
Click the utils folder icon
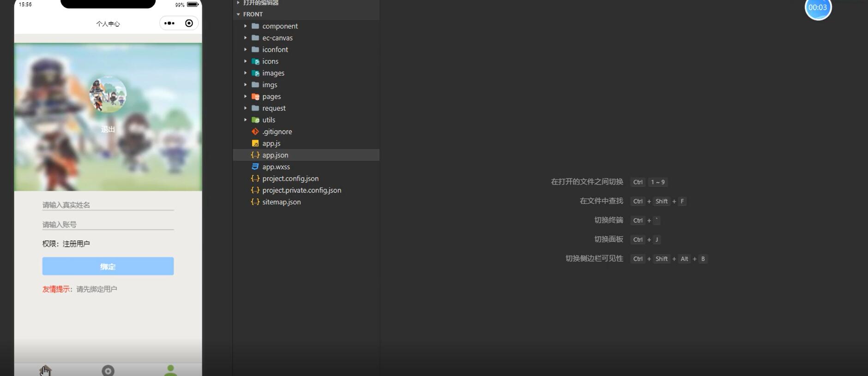[255, 120]
